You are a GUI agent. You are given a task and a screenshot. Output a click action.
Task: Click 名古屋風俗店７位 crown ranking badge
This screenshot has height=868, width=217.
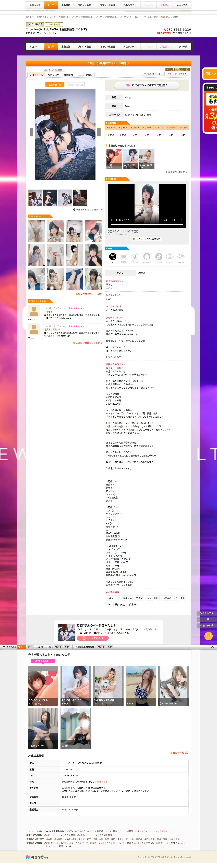177,69
